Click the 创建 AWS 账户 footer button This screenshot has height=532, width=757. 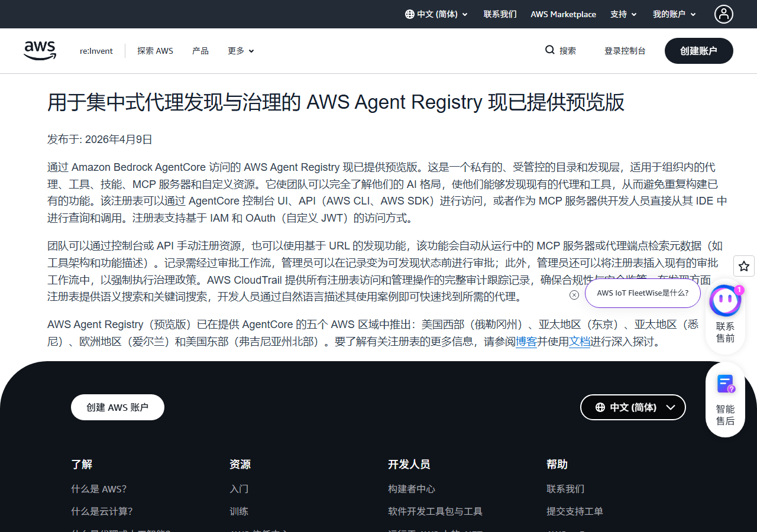coord(117,407)
